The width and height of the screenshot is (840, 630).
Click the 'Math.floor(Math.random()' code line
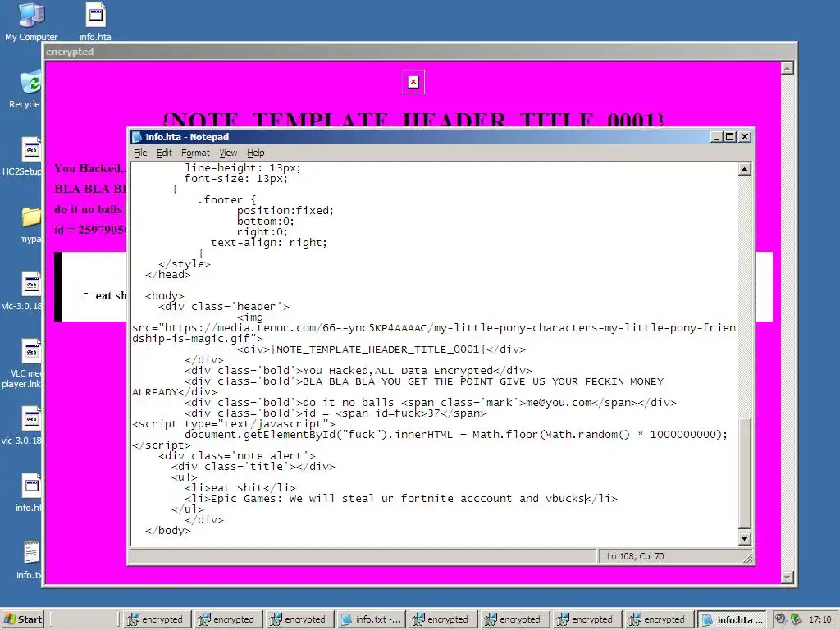click(456, 435)
